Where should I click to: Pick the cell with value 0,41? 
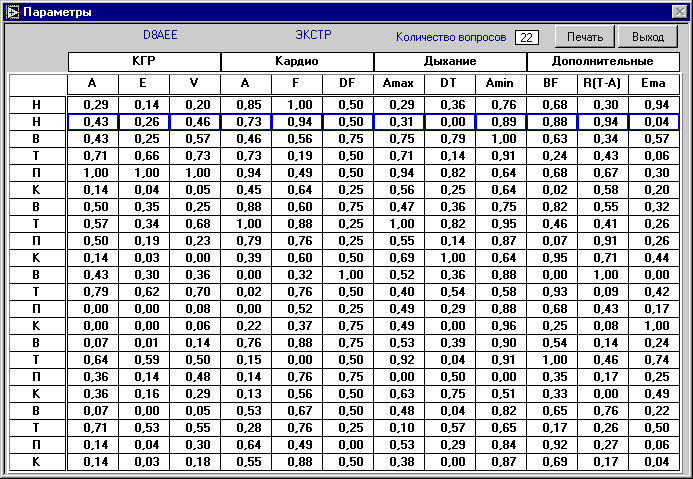[602, 224]
